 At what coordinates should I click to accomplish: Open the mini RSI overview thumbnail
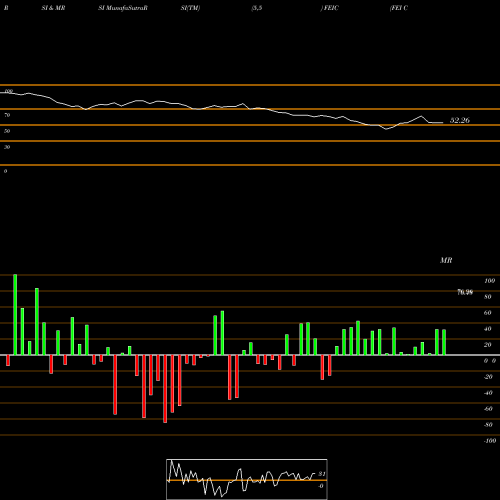click(x=247, y=479)
